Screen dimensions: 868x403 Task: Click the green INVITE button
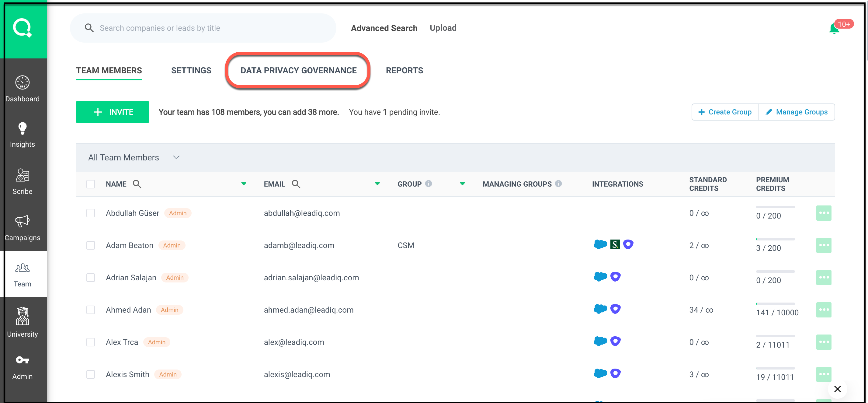click(x=112, y=112)
